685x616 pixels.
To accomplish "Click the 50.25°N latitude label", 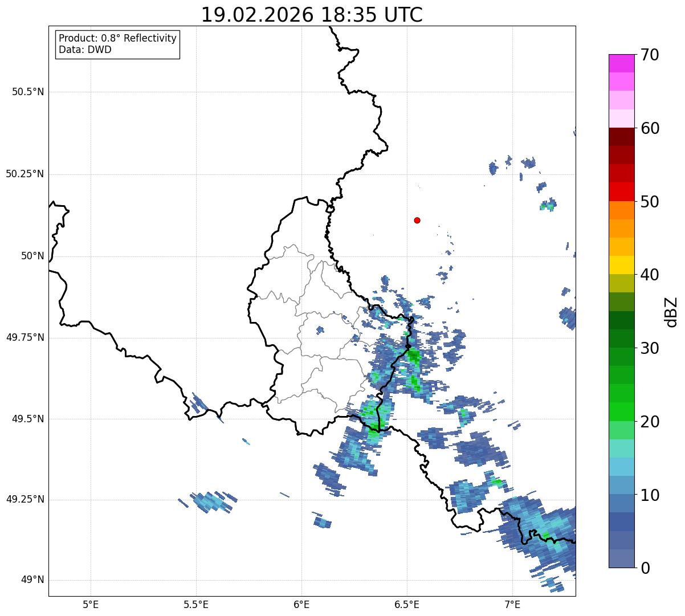I will coord(25,174).
